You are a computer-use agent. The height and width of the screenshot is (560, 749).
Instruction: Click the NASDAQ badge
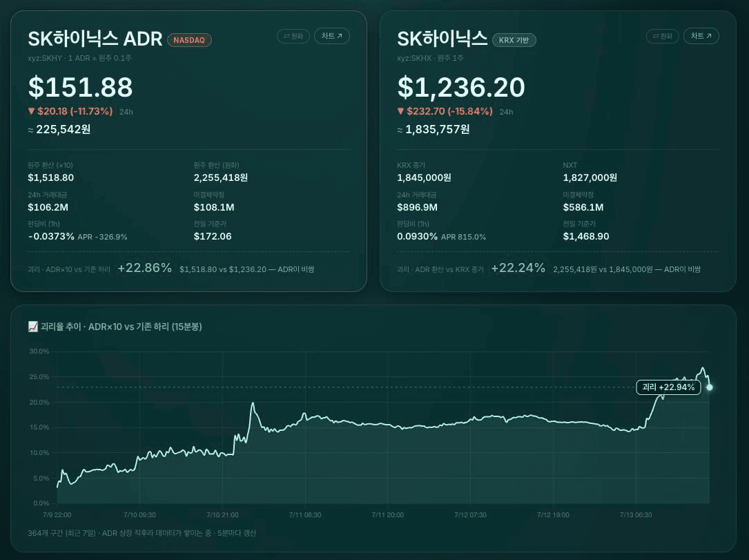[x=189, y=40]
